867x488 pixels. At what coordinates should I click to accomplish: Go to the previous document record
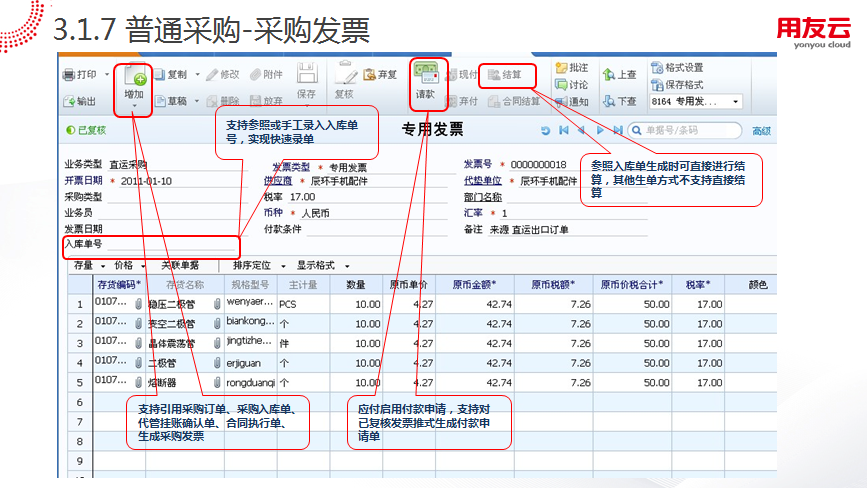pyautogui.click(x=581, y=130)
